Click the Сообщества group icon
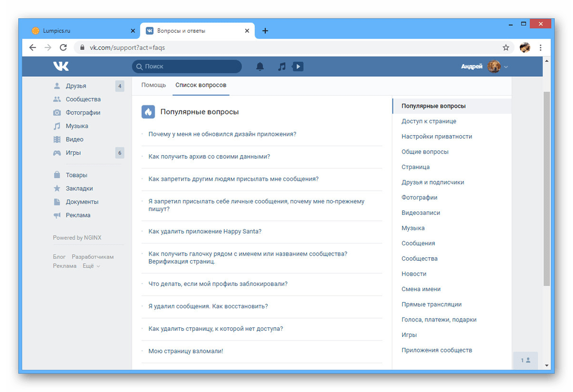Screen dimensions: 573x392 [57, 99]
